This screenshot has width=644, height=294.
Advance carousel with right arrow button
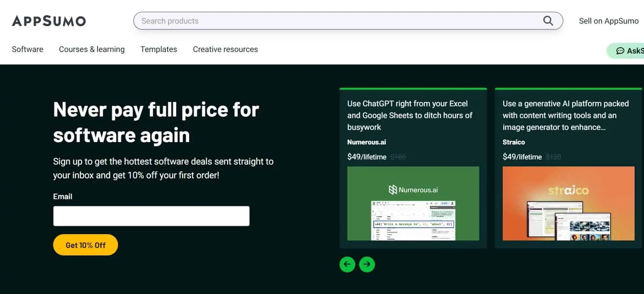pyautogui.click(x=367, y=264)
